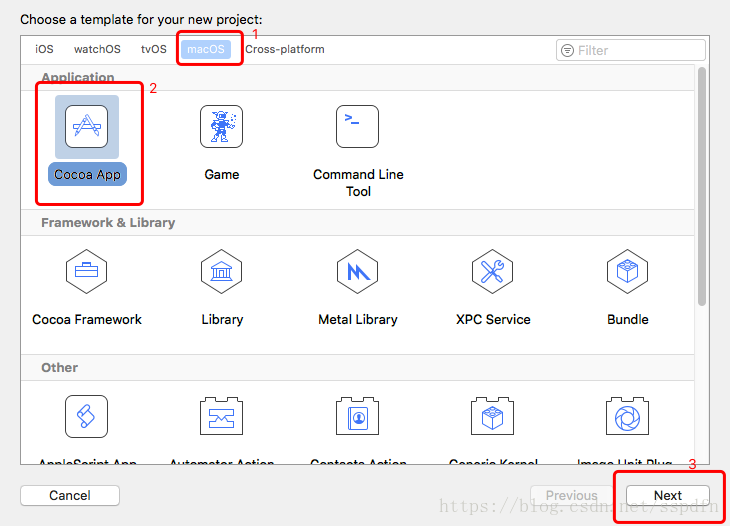Select the AppleScript App template icon
This screenshot has width=730, height=526.
pos(87,417)
